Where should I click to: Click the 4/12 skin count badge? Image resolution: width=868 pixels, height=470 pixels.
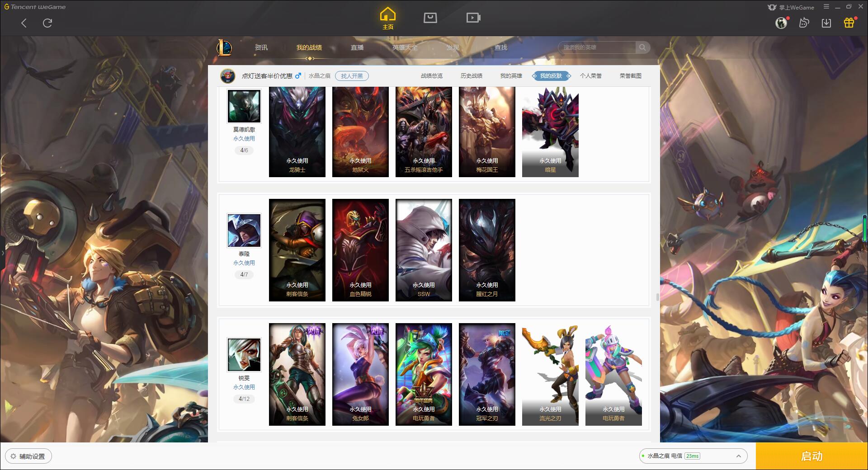pyautogui.click(x=244, y=399)
